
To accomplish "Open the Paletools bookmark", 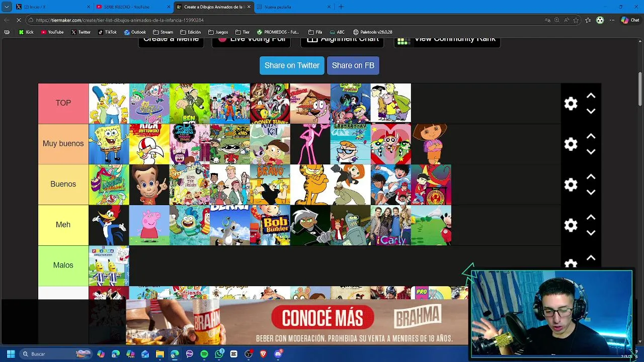I will 373,32.
